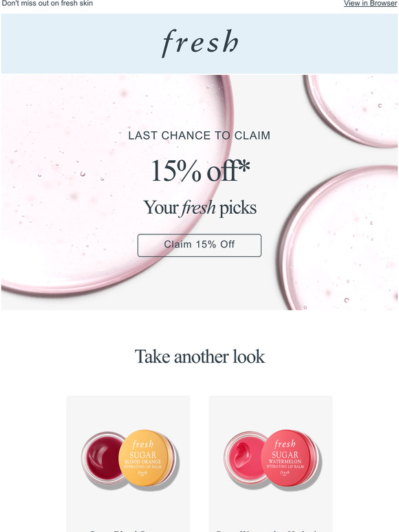
Task: Click the LAST CHANCE TO CLAIM text
Action: (x=199, y=135)
